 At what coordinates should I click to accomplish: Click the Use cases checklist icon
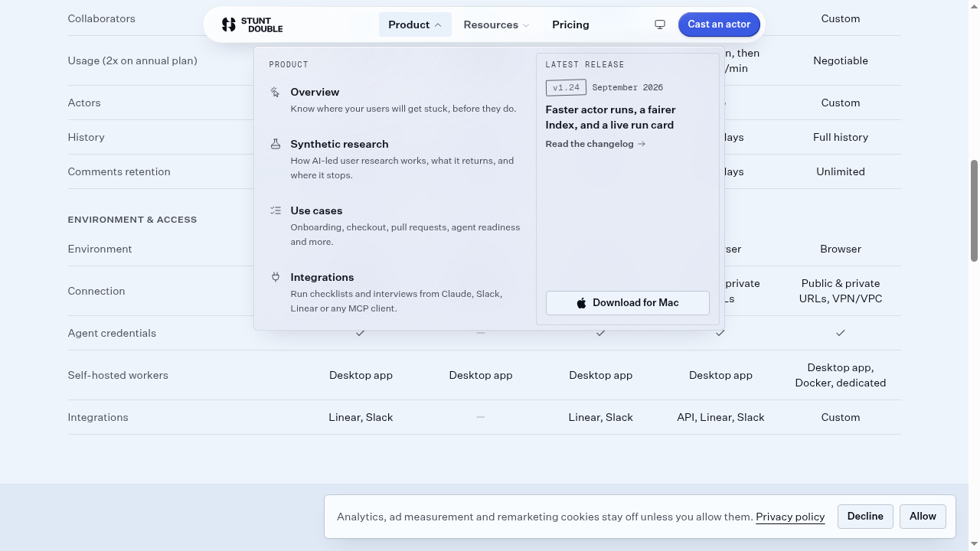tap(276, 210)
